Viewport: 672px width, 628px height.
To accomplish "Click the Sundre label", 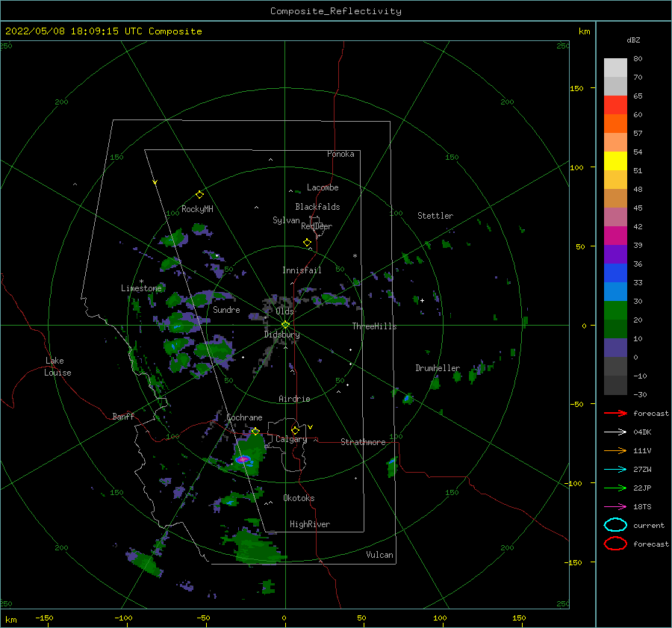I will point(227,309).
